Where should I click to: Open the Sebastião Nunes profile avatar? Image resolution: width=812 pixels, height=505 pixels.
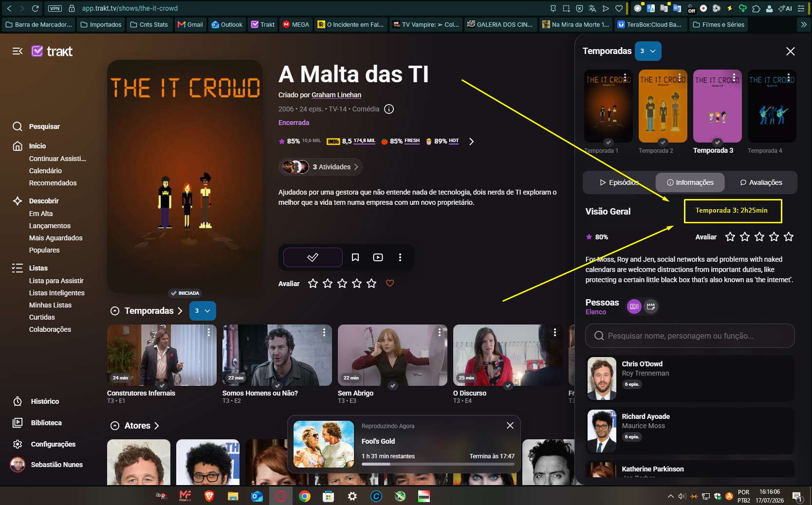point(18,465)
